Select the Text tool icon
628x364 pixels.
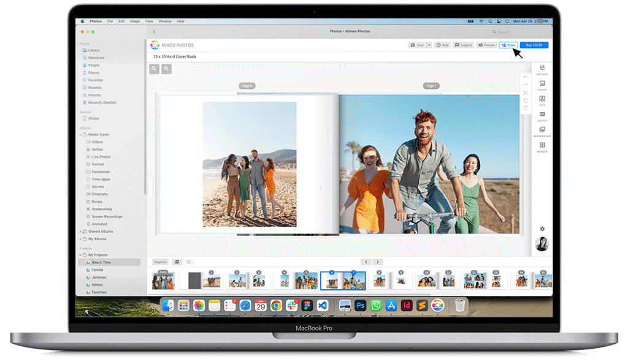[x=542, y=99]
